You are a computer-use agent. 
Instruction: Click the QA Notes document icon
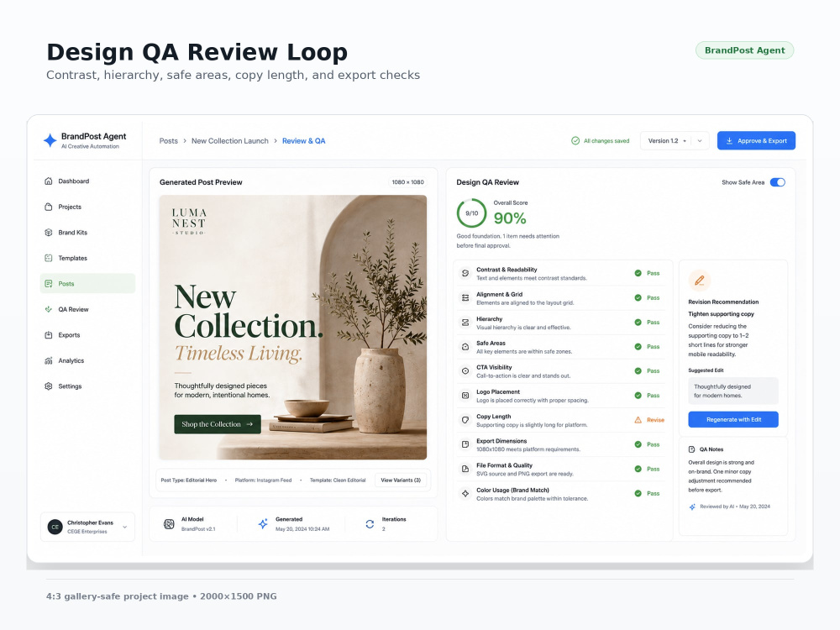[x=691, y=449]
